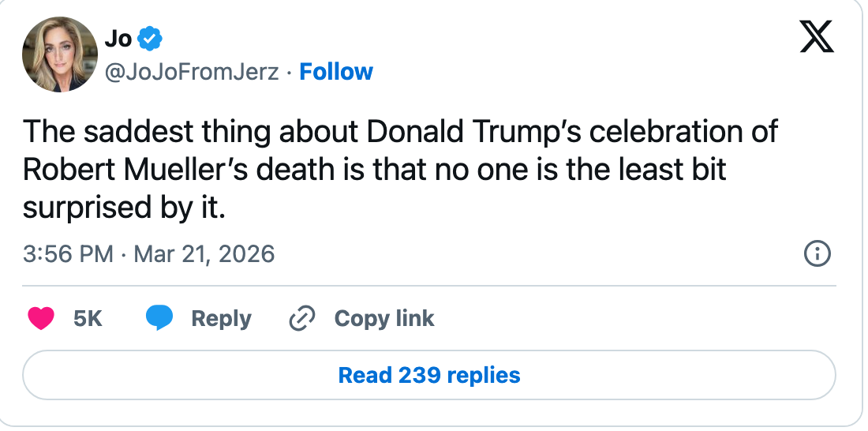Screen dimensions: 868x431
Task: Click the 3:56 PM time text
Action: [67, 254]
